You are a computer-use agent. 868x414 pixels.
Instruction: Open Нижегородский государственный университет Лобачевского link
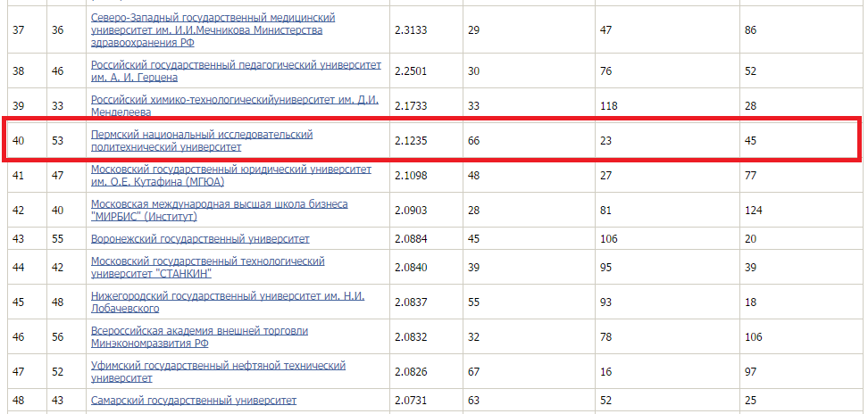pos(228,302)
